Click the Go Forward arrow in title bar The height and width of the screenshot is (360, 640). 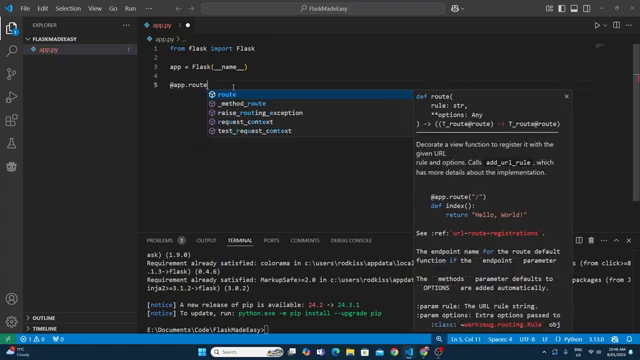pyautogui.click(x=191, y=8)
